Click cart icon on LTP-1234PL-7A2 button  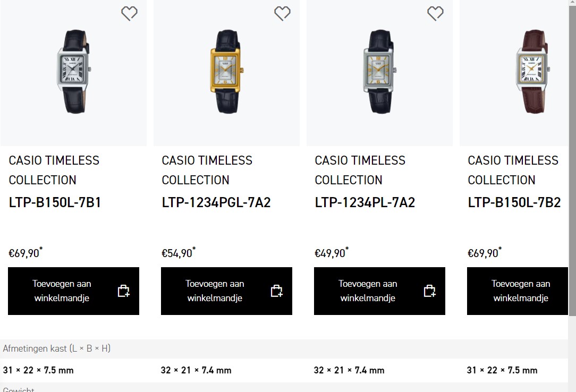pyautogui.click(x=429, y=291)
